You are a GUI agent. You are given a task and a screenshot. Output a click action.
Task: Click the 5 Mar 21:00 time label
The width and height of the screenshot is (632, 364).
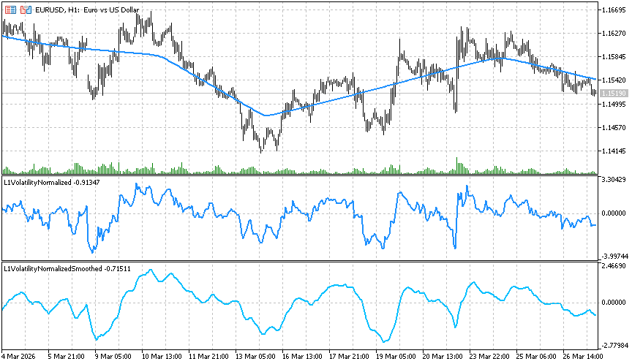pos(66,357)
